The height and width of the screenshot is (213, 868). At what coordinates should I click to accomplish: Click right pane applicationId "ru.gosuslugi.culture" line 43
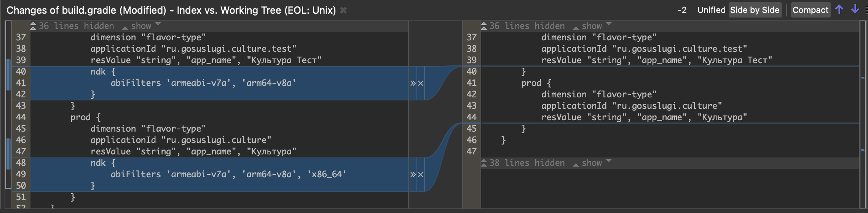[632, 106]
